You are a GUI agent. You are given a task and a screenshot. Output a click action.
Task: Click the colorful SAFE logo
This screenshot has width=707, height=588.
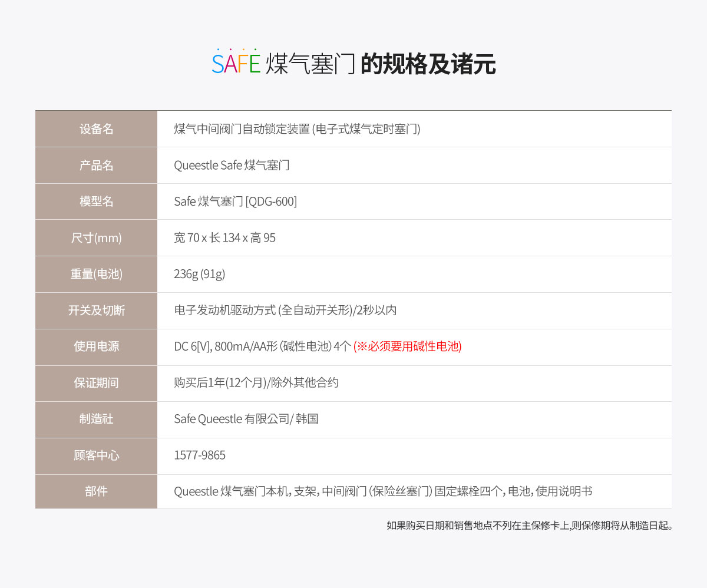tap(236, 62)
